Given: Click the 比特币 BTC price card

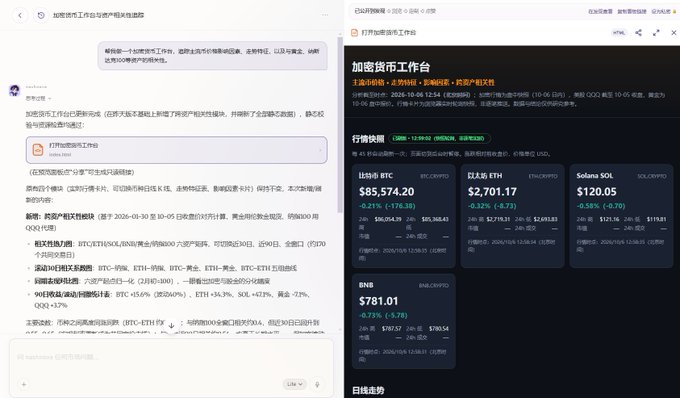Looking at the screenshot, I should click(404, 216).
